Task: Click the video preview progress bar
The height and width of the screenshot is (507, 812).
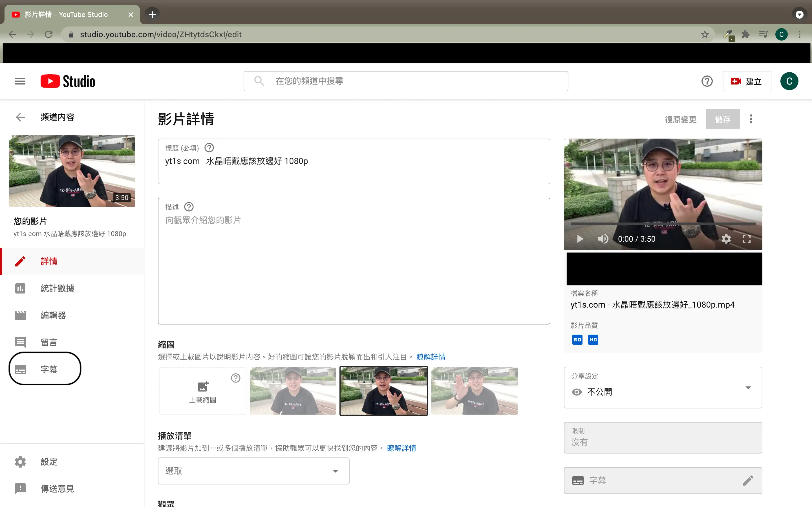Action: (663, 224)
